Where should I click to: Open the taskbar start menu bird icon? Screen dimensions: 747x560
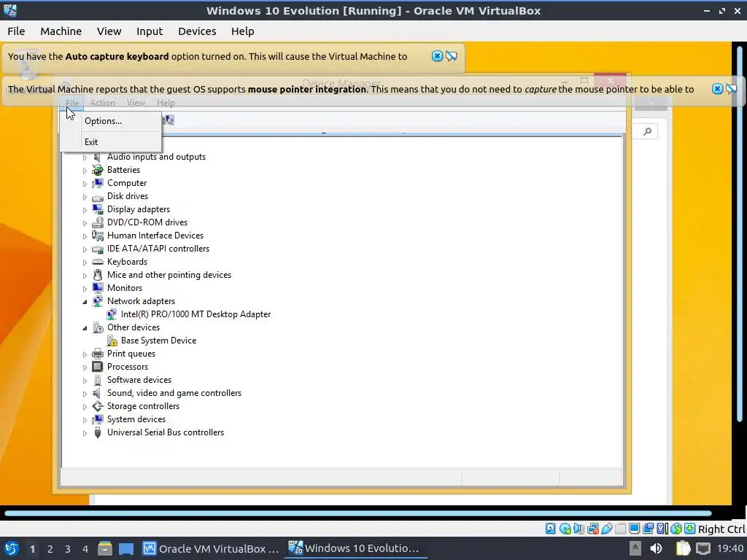[12, 548]
